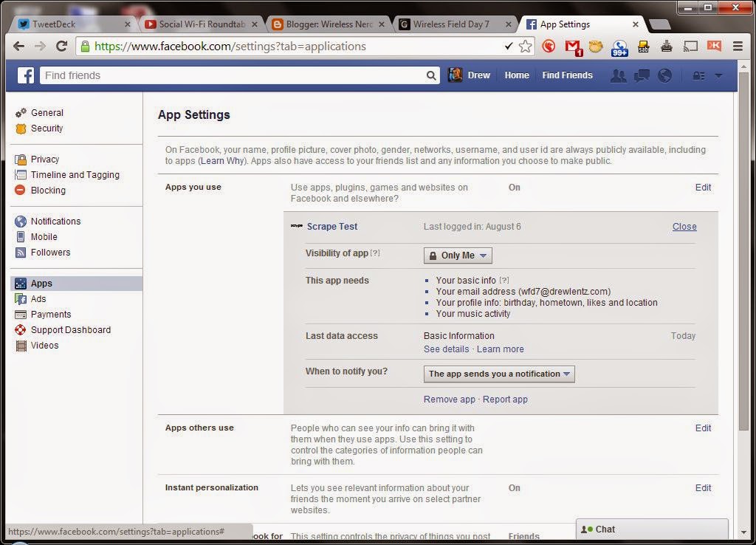The height and width of the screenshot is (545, 756).
Task: Open the When to notify you dropdown
Action: pos(499,374)
